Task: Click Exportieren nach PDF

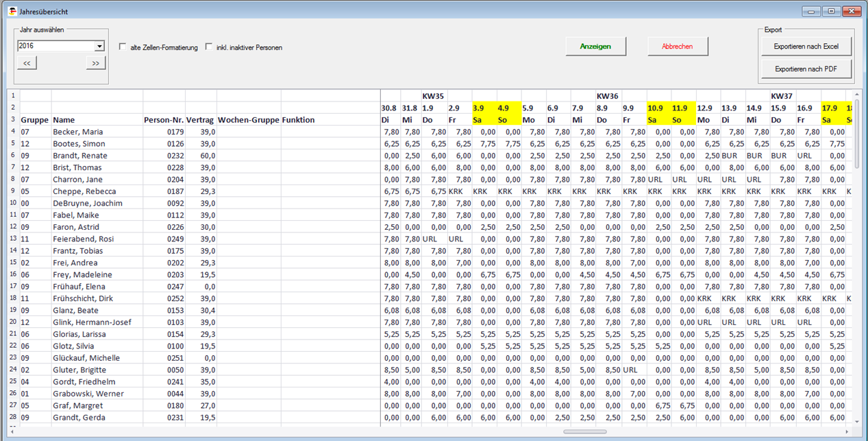Action: (x=806, y=69)
